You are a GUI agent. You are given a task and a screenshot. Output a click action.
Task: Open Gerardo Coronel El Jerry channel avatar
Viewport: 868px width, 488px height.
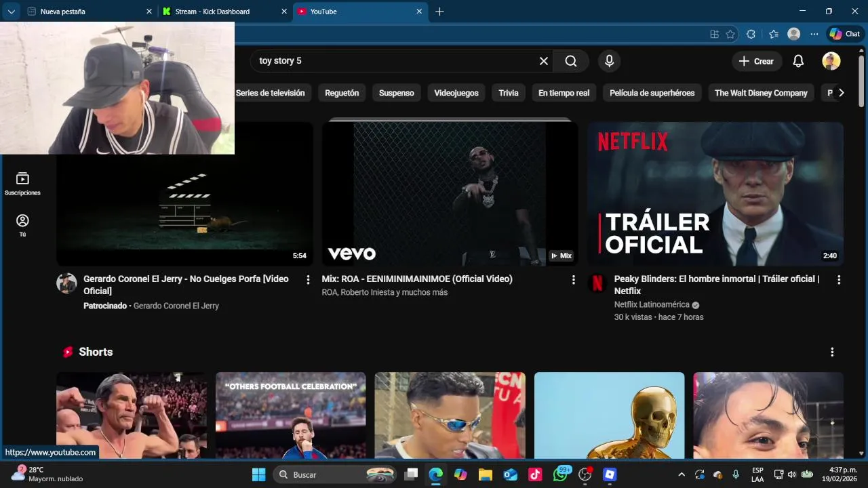tap(66, 283)
